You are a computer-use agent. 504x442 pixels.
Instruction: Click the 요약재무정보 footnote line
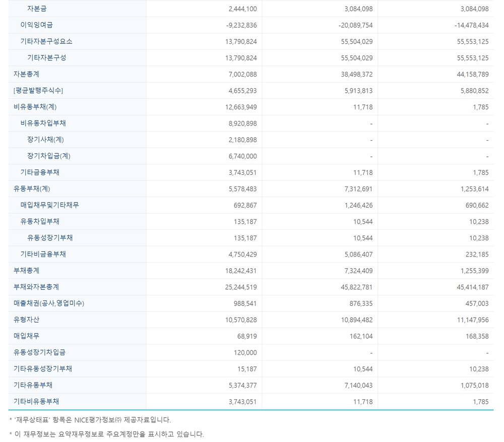(x=107, y=434)
